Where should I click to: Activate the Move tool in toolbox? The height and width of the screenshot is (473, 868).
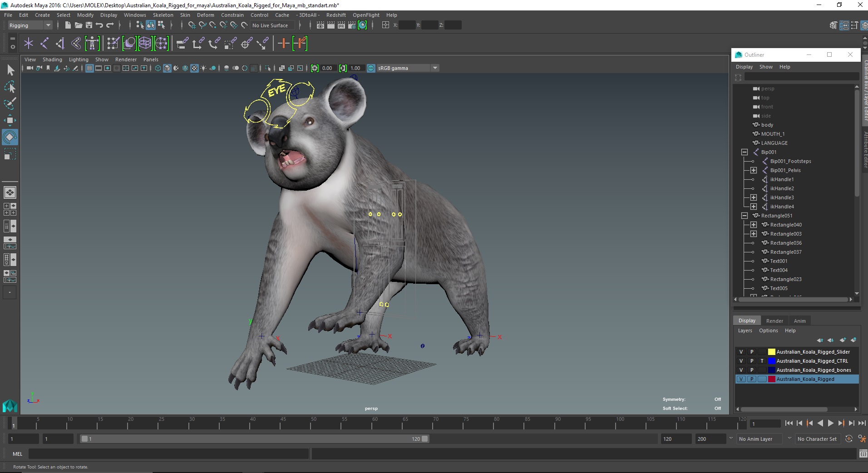click(10, 120)
